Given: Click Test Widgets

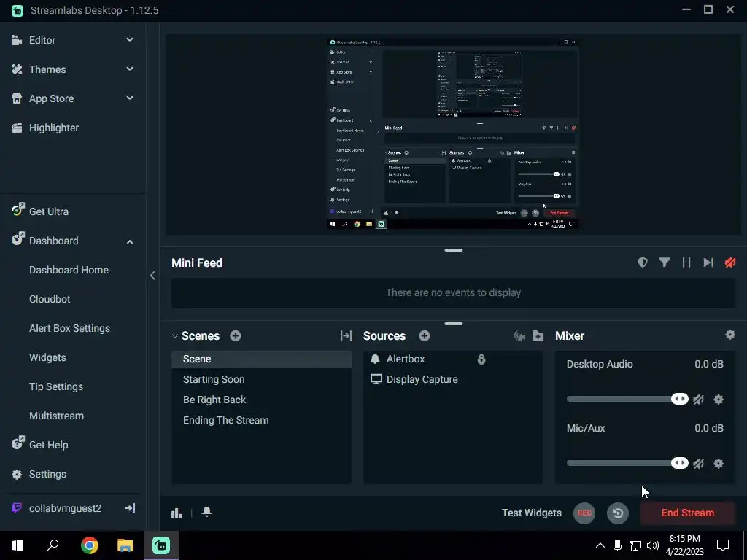Looking at the screenshot, I should (x=532, y=513).
